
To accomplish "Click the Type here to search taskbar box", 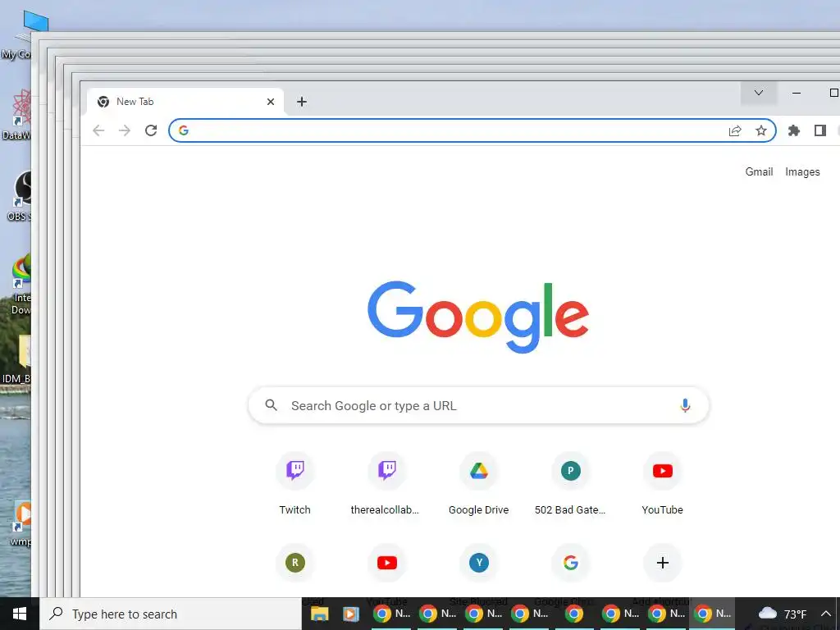I will click(x=171, y=614).
